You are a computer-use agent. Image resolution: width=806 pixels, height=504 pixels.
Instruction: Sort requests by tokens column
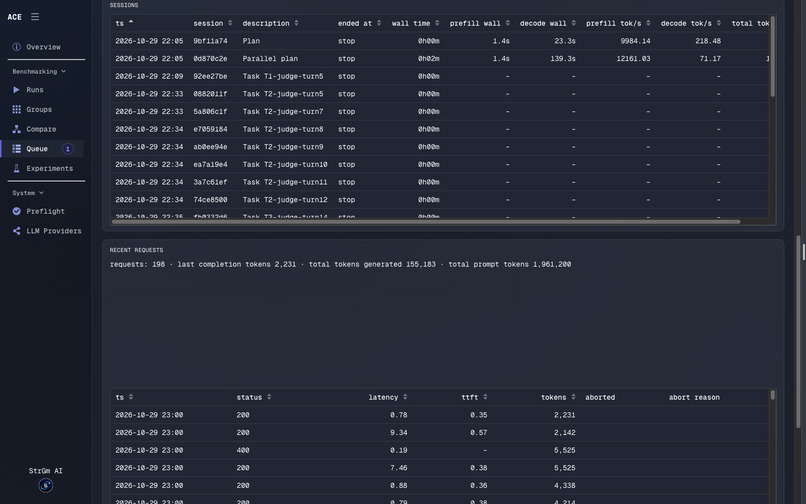click(x=573, y=397)
